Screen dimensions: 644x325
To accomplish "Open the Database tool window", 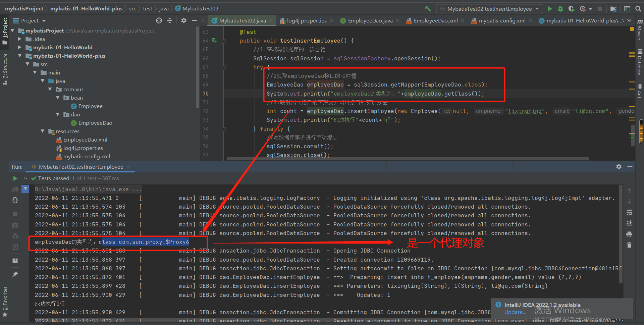I will tap(639, 62).
